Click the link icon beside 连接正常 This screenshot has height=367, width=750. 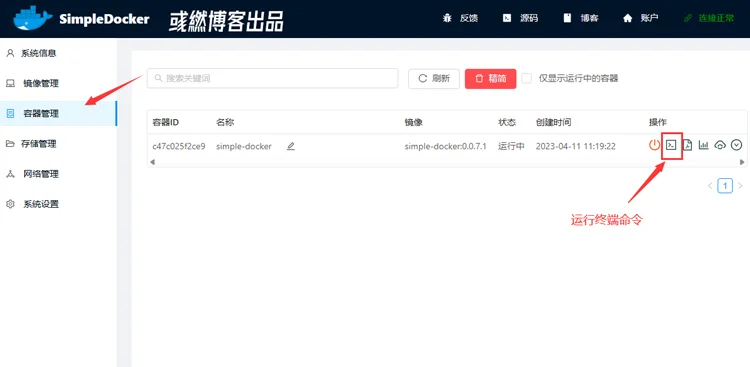[x=688, y=18]
